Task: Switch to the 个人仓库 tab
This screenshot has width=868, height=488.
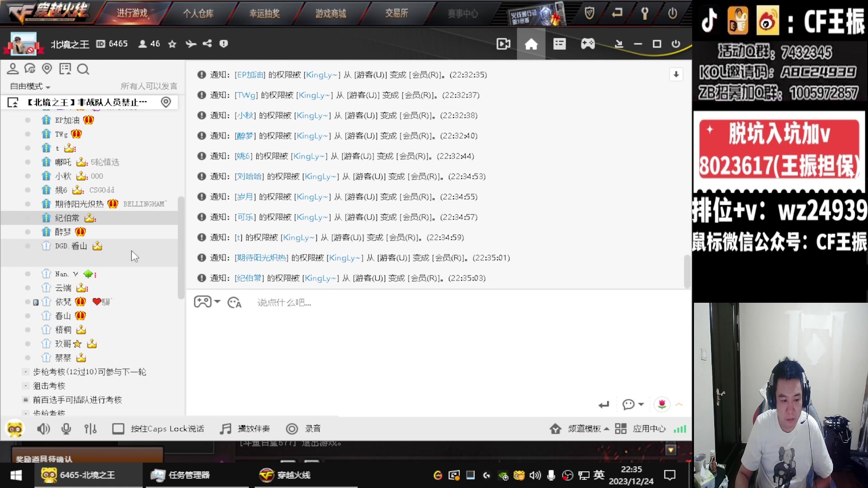Action: coord(198,14)
